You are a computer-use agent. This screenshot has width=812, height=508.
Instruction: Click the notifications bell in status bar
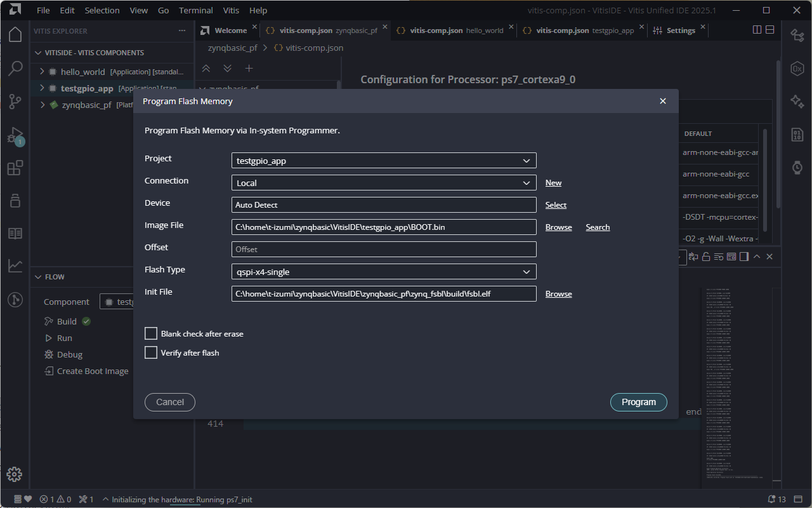point(772,499)
